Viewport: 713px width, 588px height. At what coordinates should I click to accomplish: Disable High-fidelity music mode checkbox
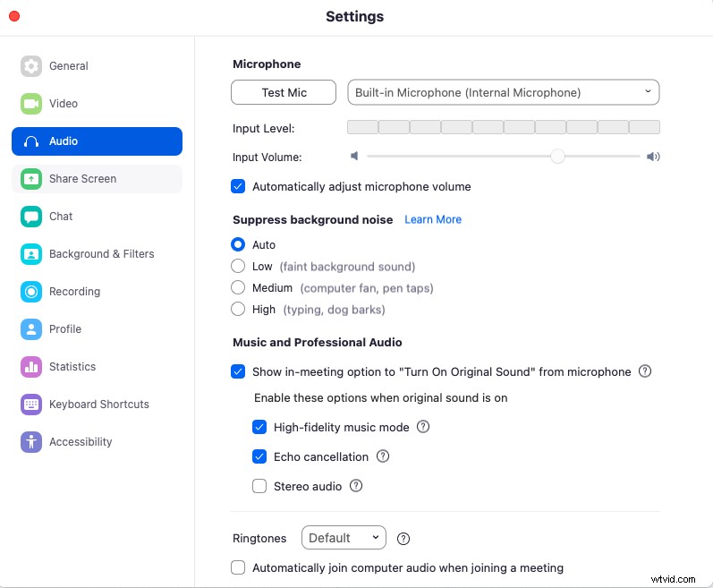pyautogui.click(x=259, y=427)
